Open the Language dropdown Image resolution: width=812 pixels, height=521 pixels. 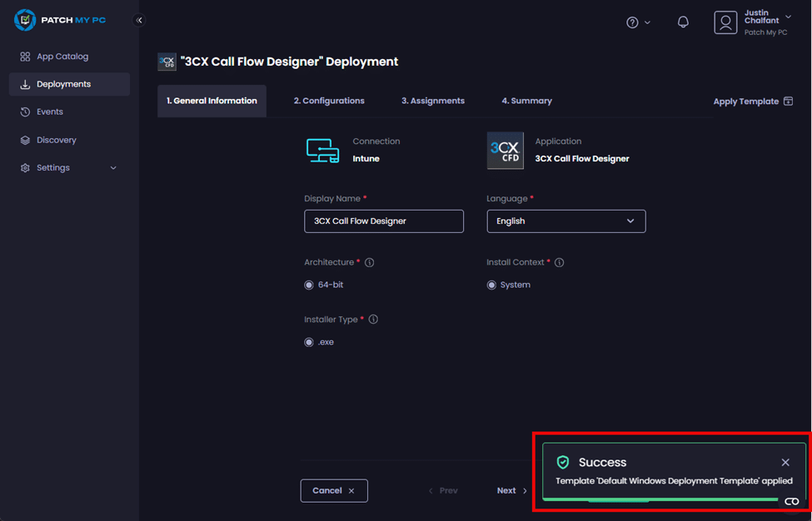[x=565, y=221]
